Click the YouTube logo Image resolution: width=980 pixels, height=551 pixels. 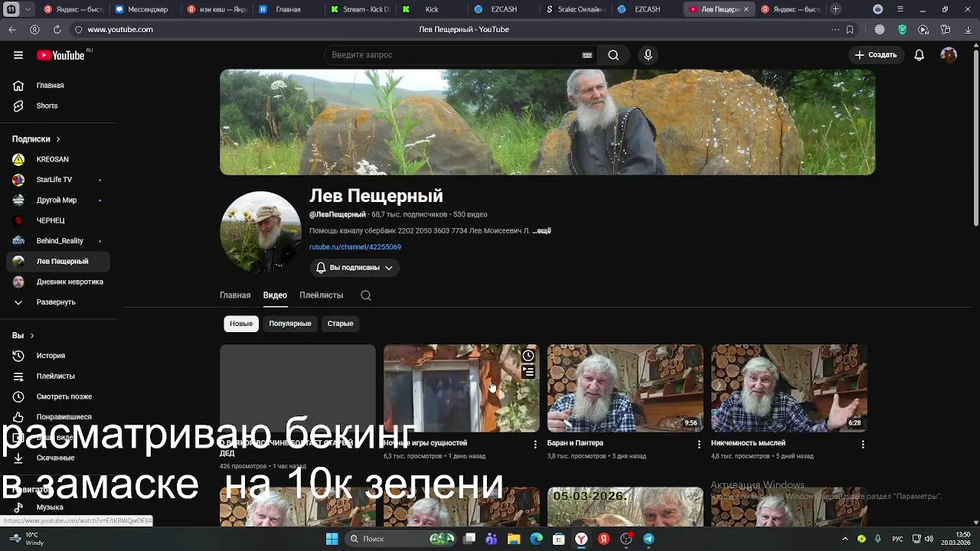coord(62,55)
